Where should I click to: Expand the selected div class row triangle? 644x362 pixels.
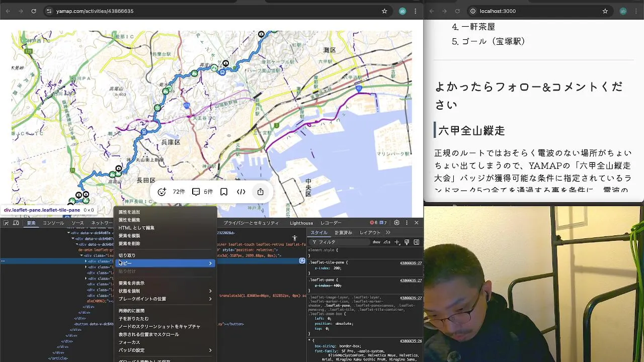click(x=86, y=261)
